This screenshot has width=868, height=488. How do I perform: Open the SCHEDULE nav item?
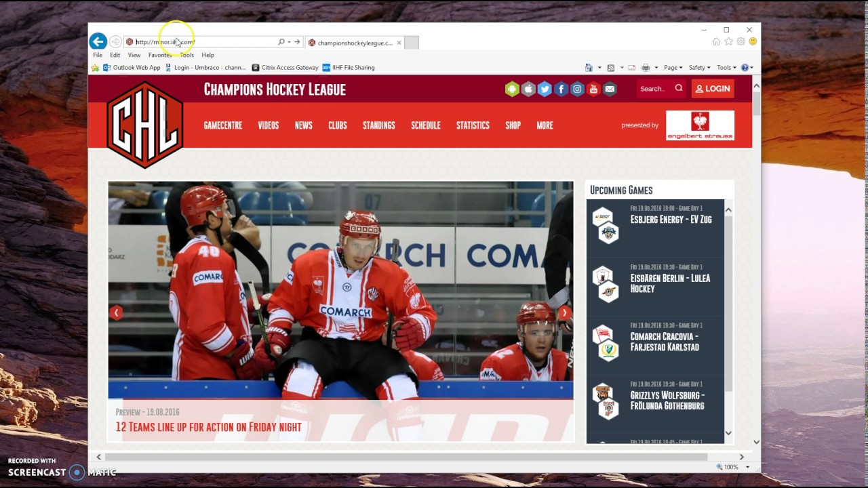click(426, 125)
